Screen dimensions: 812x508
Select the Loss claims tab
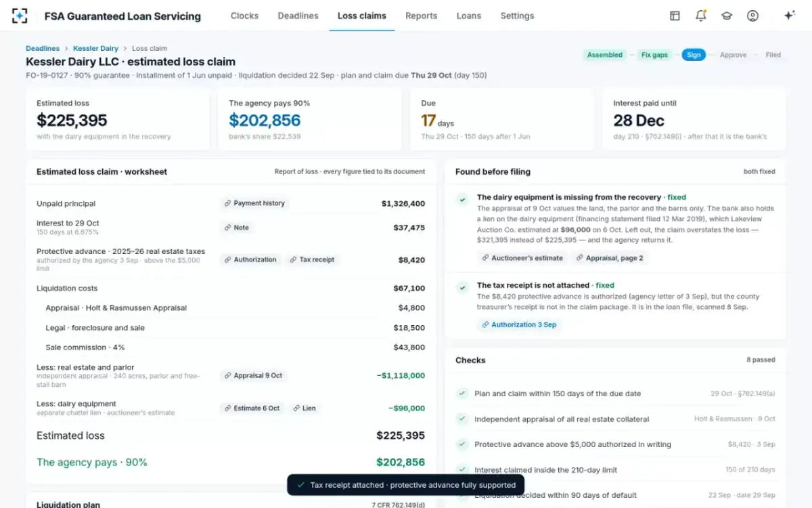point(362,16)
